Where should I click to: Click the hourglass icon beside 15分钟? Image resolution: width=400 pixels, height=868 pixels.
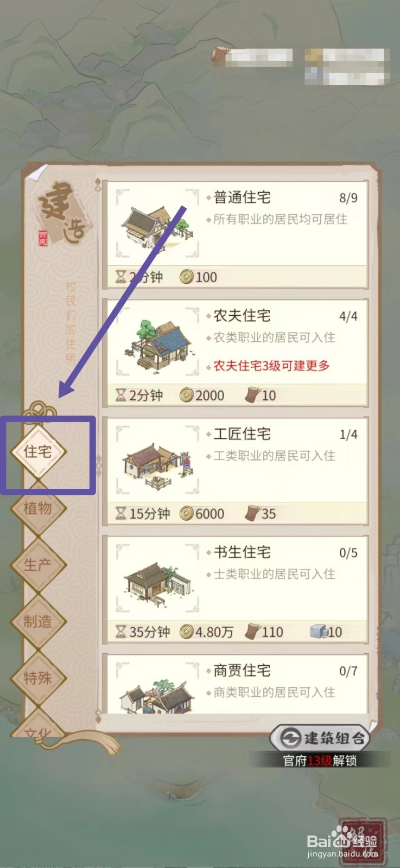coord(121,513)
